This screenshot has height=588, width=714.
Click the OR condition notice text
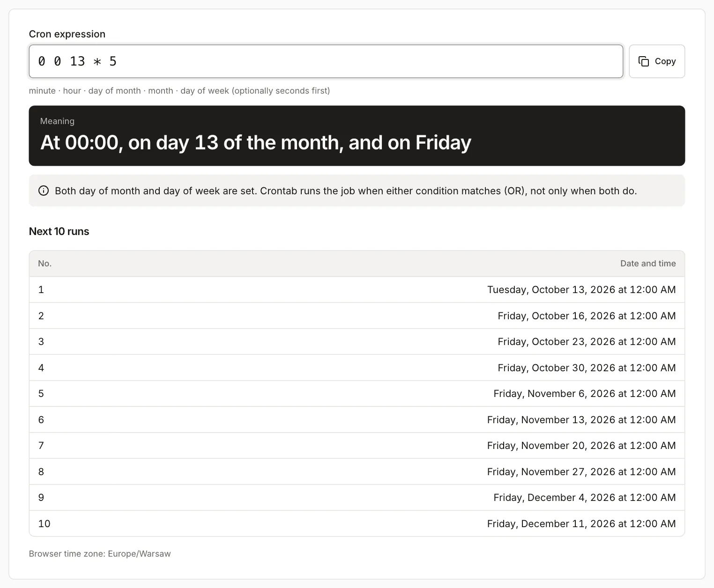click(x=346, y=191)
